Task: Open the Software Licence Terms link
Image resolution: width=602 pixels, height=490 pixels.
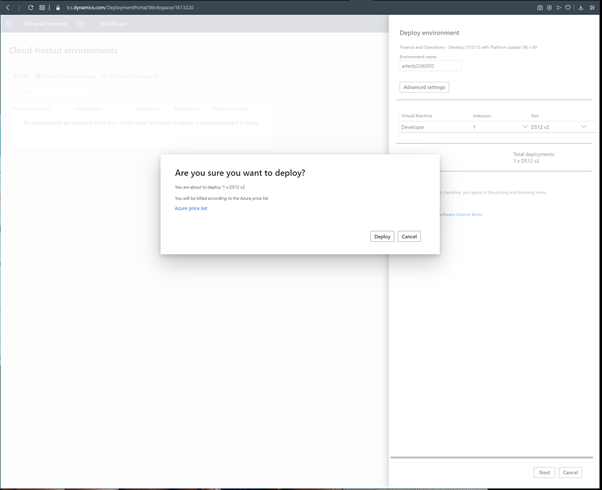Action: [x=461, y=214]
